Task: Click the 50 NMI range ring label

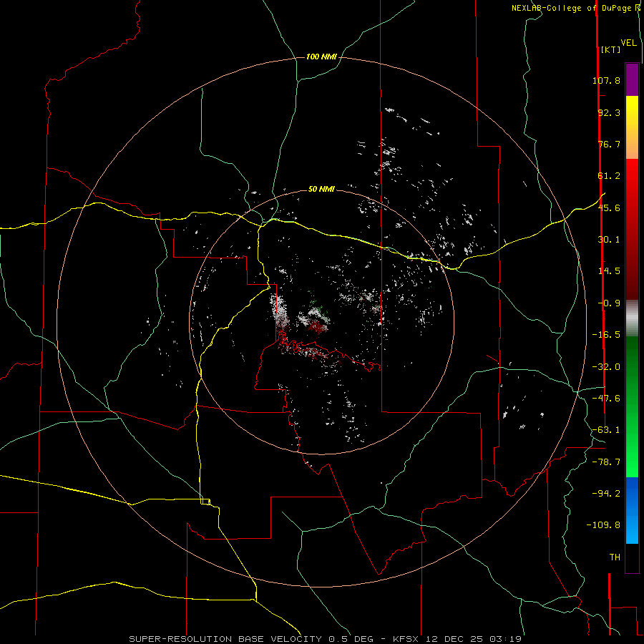Action: (x=321, y=189)
